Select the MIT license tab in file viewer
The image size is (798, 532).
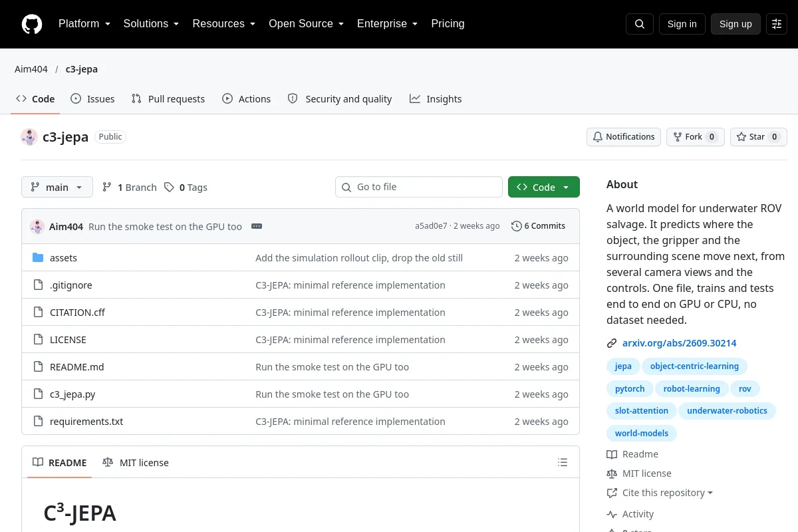(x=136, y=462)
